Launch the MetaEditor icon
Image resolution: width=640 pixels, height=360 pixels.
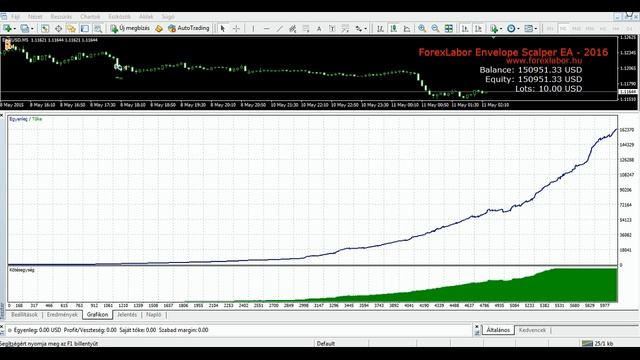tap(159, 28)
